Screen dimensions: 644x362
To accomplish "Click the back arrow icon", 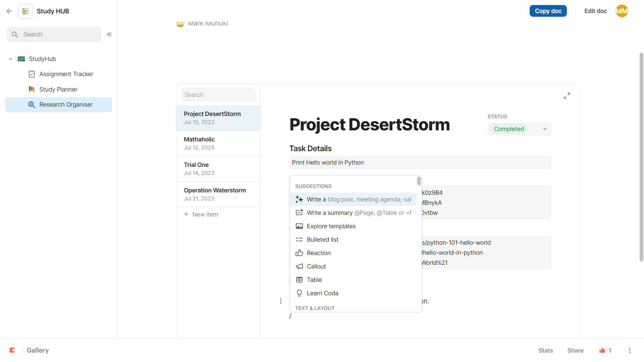I will pyautogui.click(x=9, y=11).
